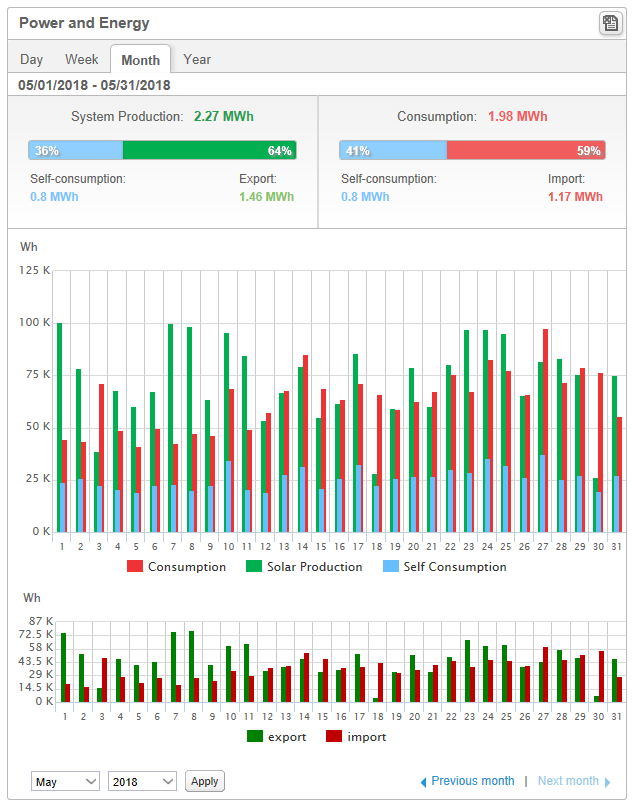The height and width of the screenshot is (807, 635).
Task: Click the 87 K axis label in lower chart
Action: click(41, 621)
